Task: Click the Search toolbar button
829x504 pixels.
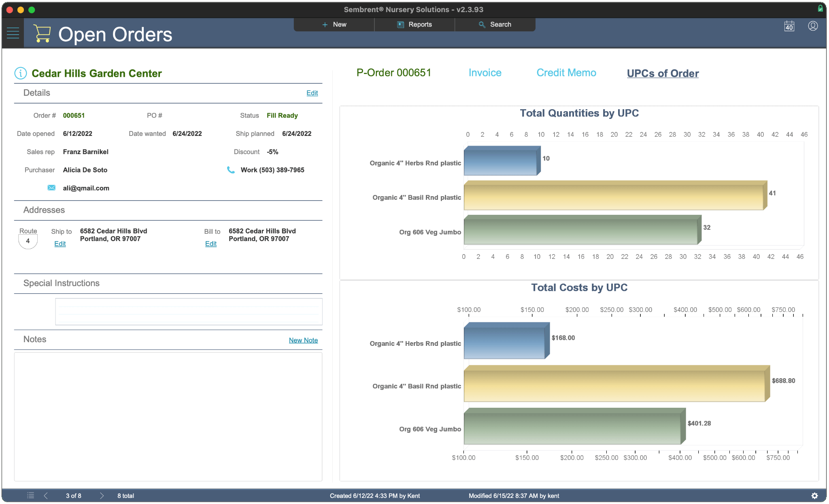Action: pyautogui.click(x=495, y=25)
